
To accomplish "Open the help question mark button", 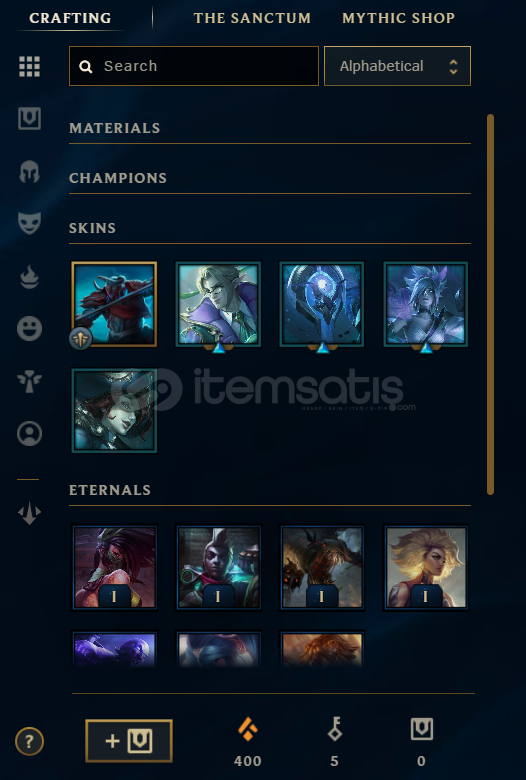I will point(29,742).
